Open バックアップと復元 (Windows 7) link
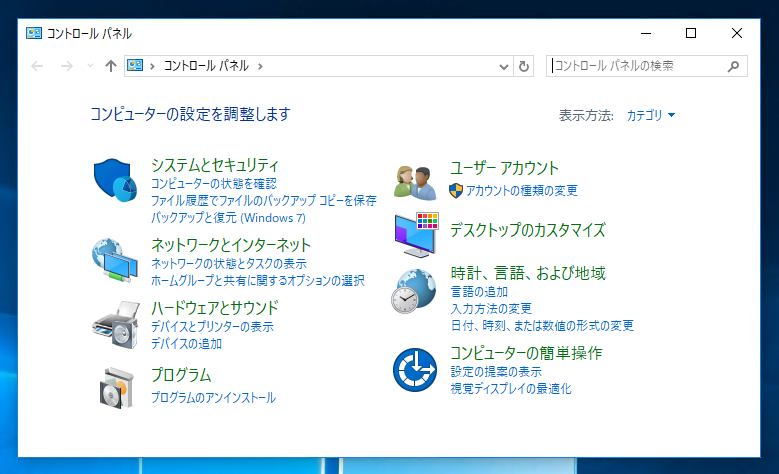This screenshot has width=779, height=474. [x=228, y=218]
